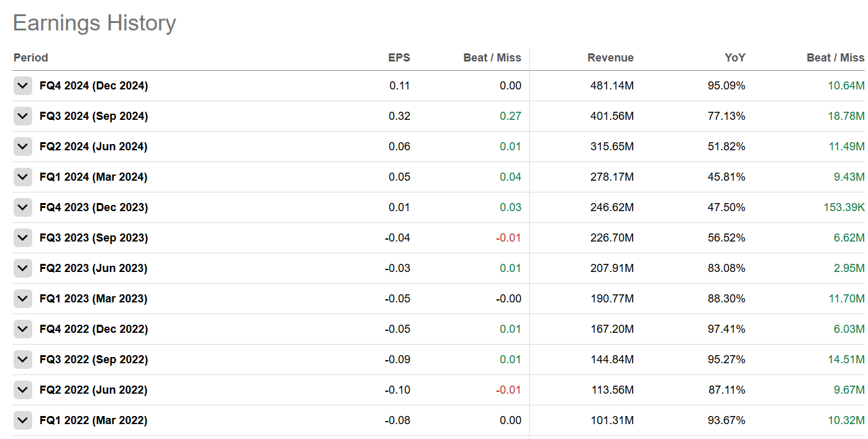Expand the FQ4 2023 (Dec 2023) row
The height and width of the screenshot is (439, 868).
tap(23, 207)
